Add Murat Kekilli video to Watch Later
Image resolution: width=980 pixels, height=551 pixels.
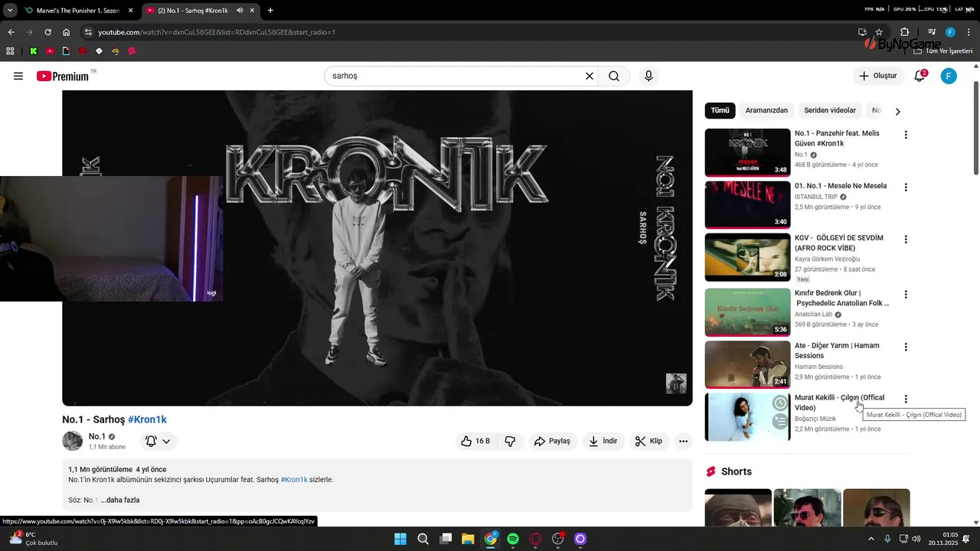[779, 403]
